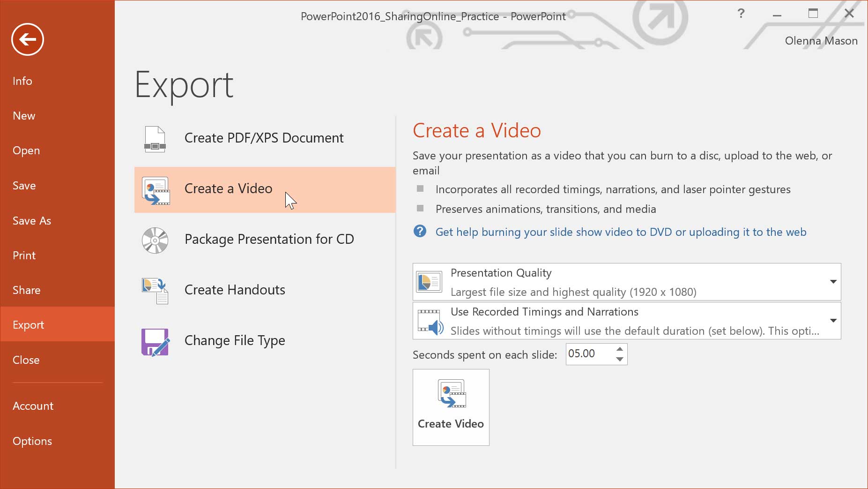Follow the burning slide show to DVD link
Image resolution: width=868 pixels, height=489 pixels.
pyautogui.click(x=621, y=232)
